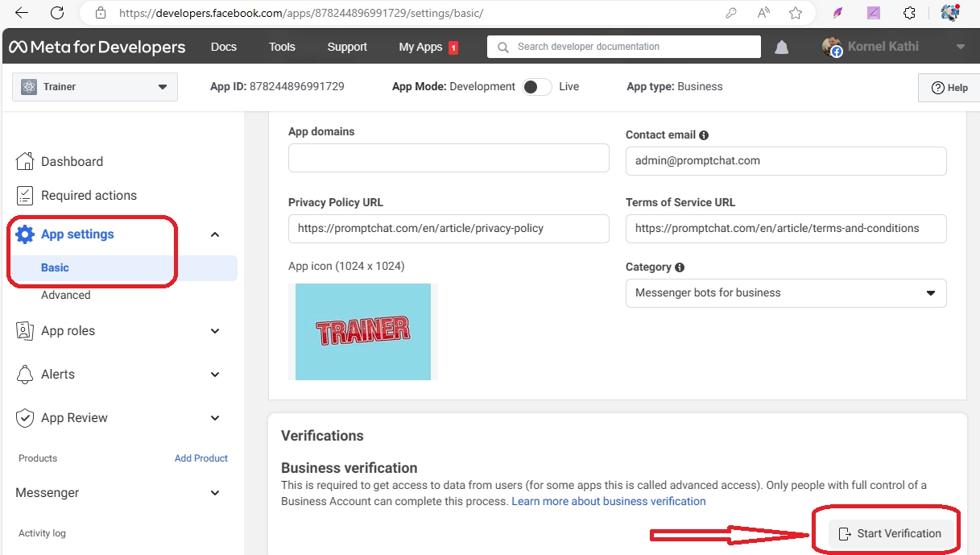
Task: Click the Contact email info icon
Action: click(x=704, y=135)
